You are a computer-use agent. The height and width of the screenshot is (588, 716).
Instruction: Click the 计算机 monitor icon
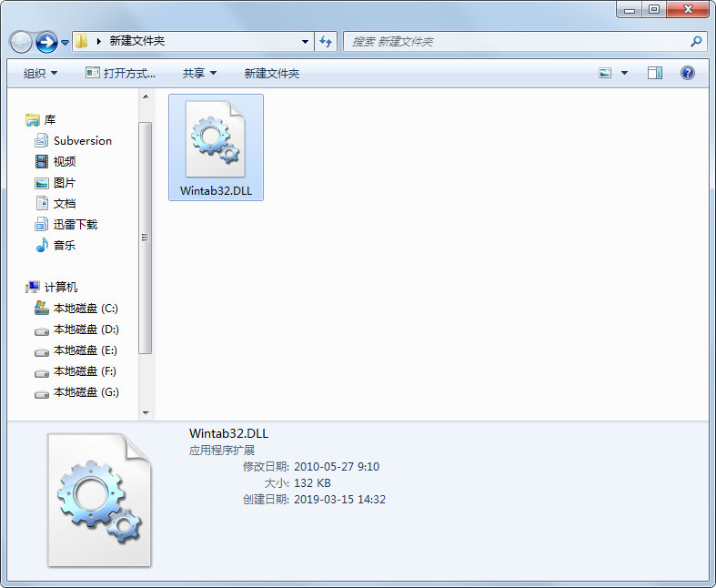point(33,287)
